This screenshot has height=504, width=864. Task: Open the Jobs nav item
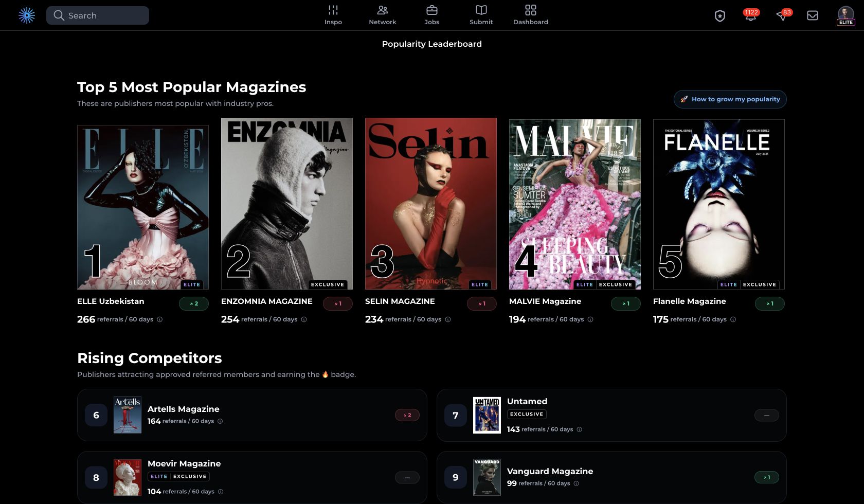432,15
